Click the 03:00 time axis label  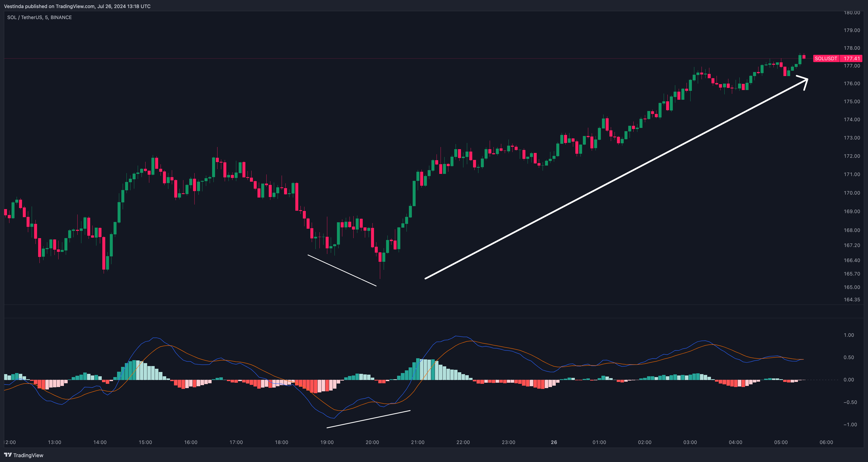[690, 442]
